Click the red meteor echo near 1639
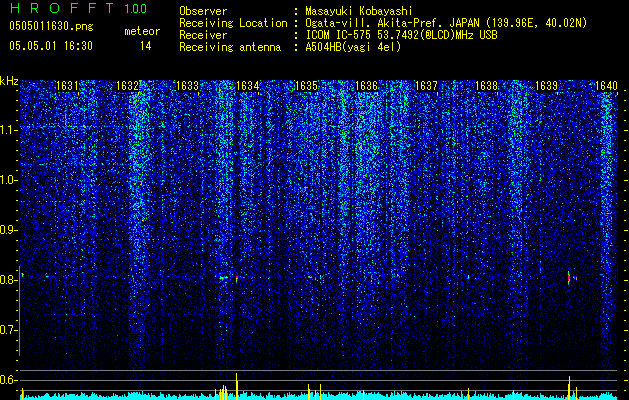This screenshot has height=400, width=629. coord(569,278)
